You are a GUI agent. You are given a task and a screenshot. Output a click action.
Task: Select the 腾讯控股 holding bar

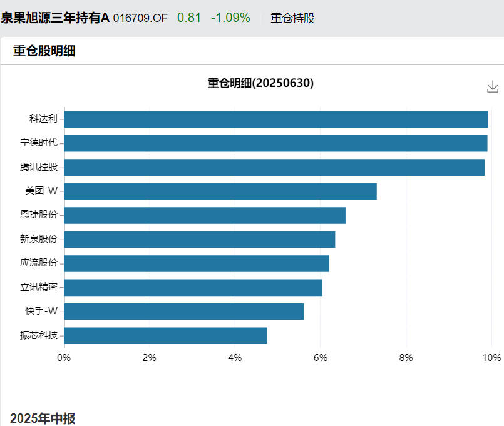coord(274,168)
